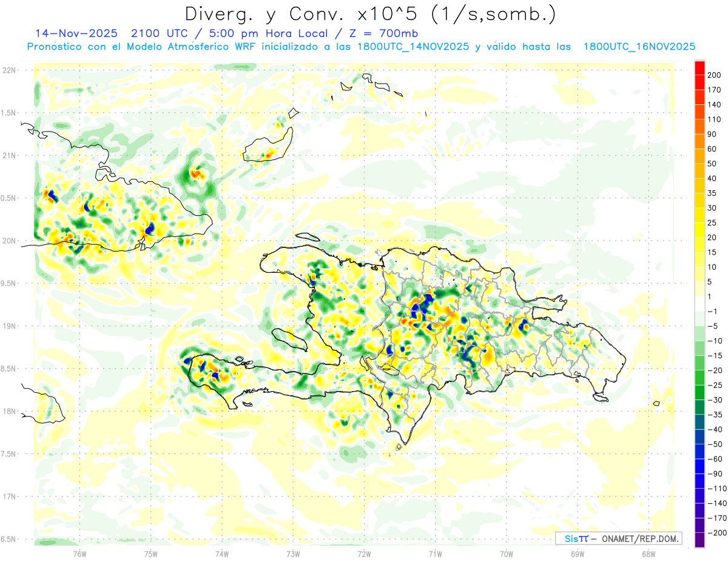Click the "75W" longitude label
The width and height of the screenshot is (728, 562).
click(151, 554)
